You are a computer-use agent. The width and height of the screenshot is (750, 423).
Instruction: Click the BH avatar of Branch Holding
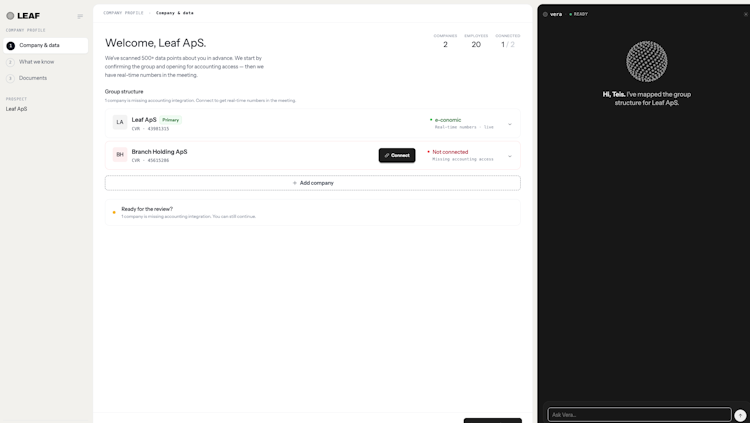pyautogui.click(x=120, y=155)
